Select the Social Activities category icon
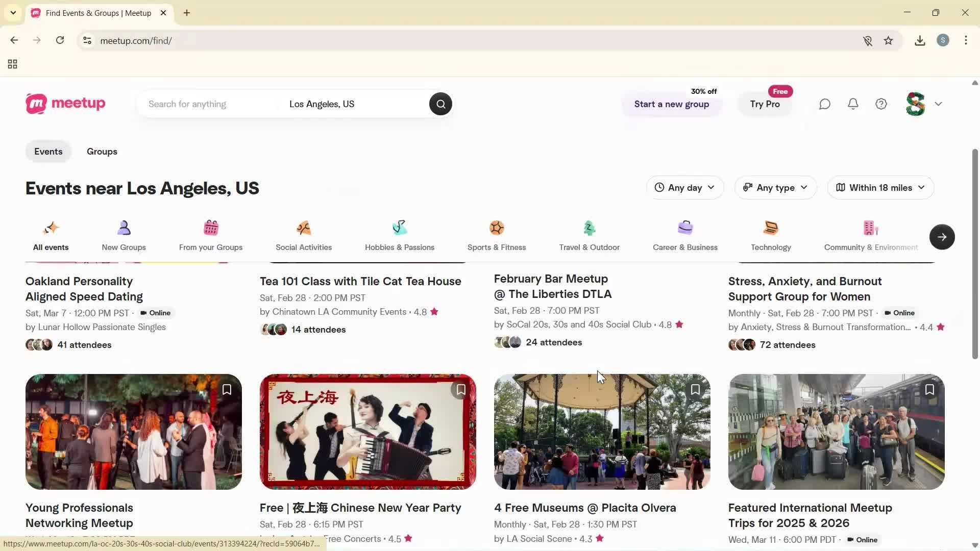Viewport: 980px width, 551px height. [x=303, y=235]
